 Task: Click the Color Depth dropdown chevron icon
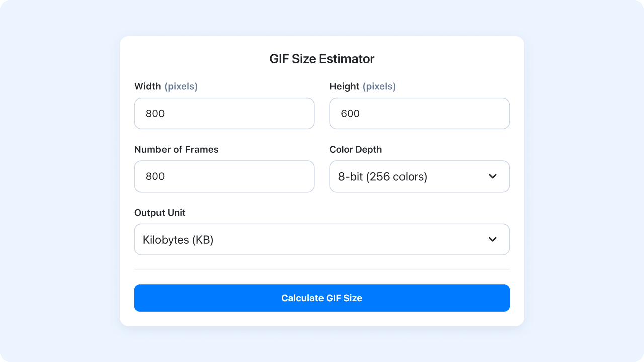click(492, 176)
